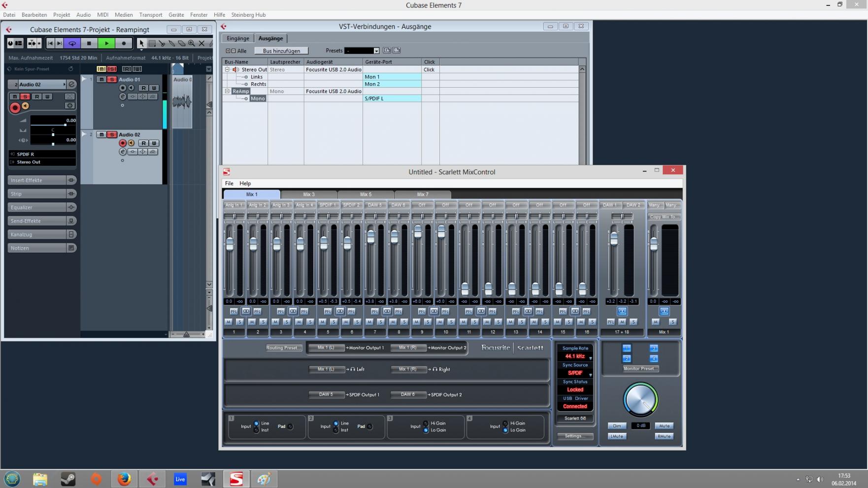This screenshot has height=488, width=868.
Task: Select Line input for input 1
Action: click(256, 423)
